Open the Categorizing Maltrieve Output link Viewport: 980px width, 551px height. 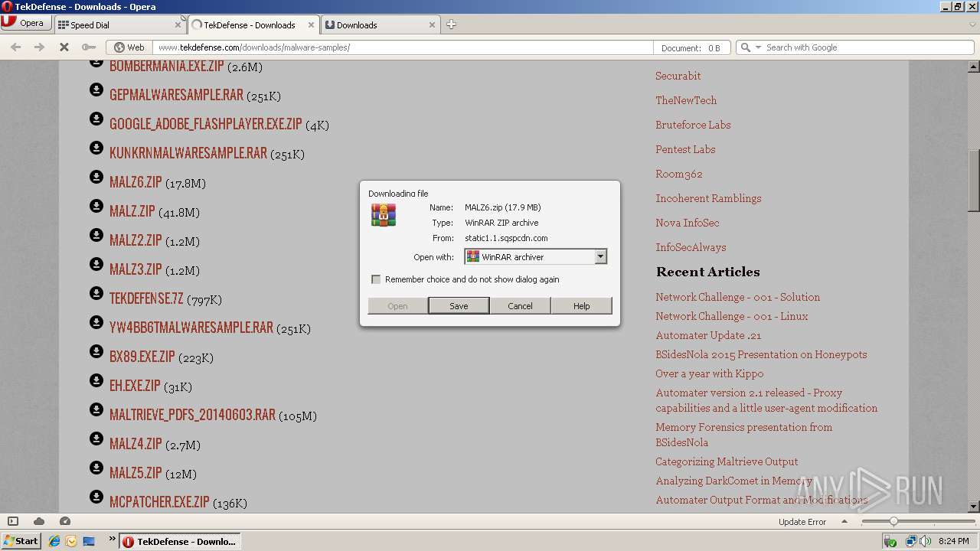tap(727, 461)
